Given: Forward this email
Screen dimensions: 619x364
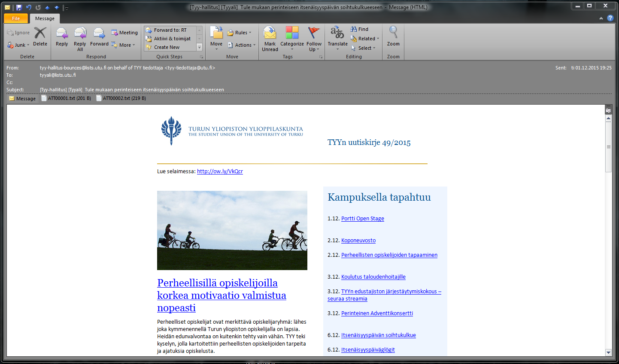Looking at the screenshot, I should 99,37.
